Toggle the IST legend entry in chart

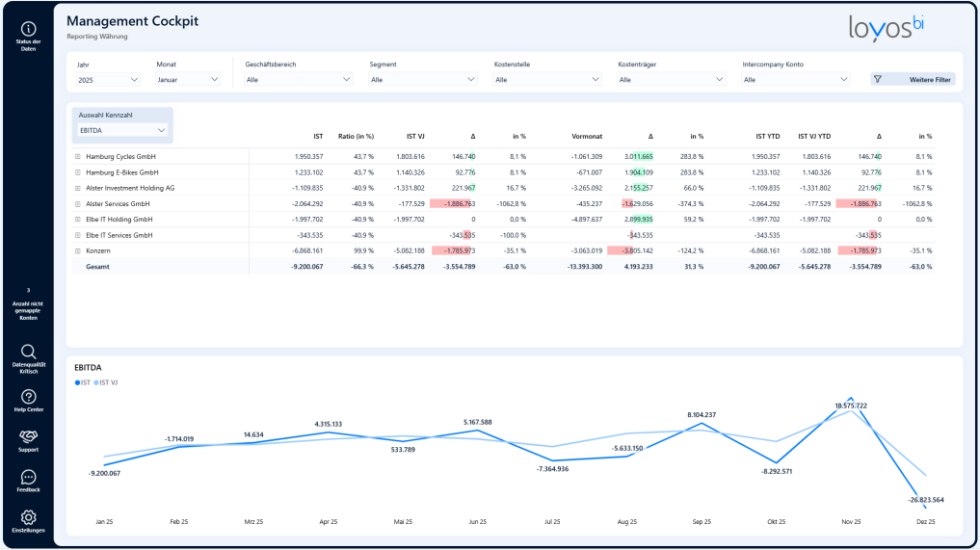click(83, 382)
